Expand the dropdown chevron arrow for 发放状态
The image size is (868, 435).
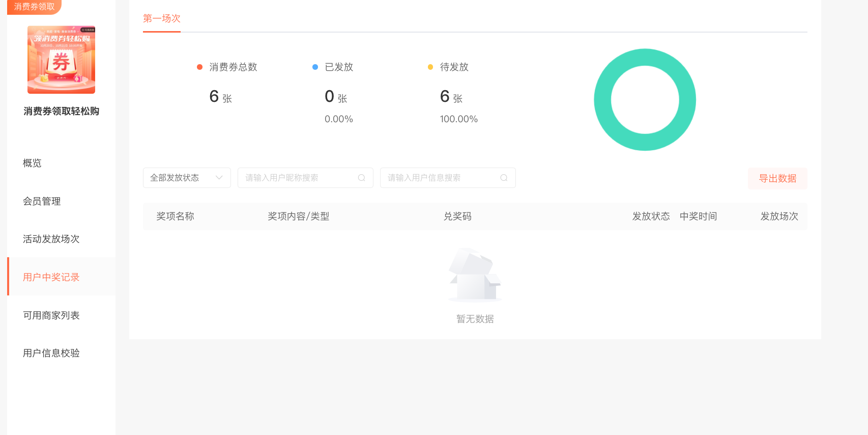coord(219,178)
